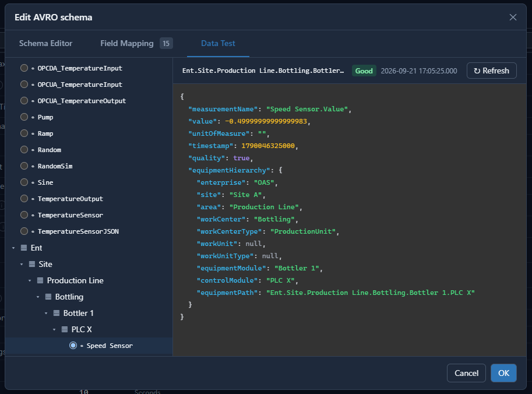Collapse the Ent tree node arrow
Screen dimensions: 532x394
tap(13, 248)
